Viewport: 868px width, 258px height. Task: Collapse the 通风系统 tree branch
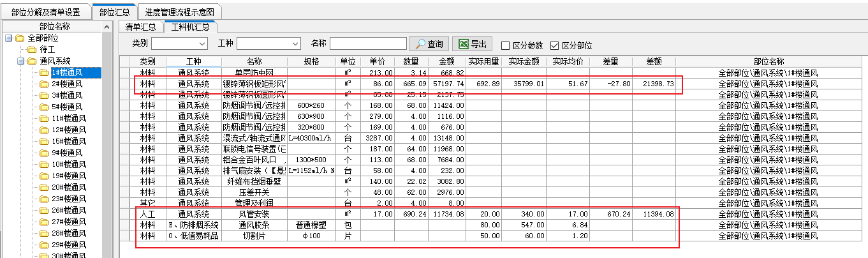click(x=20, y=61)
